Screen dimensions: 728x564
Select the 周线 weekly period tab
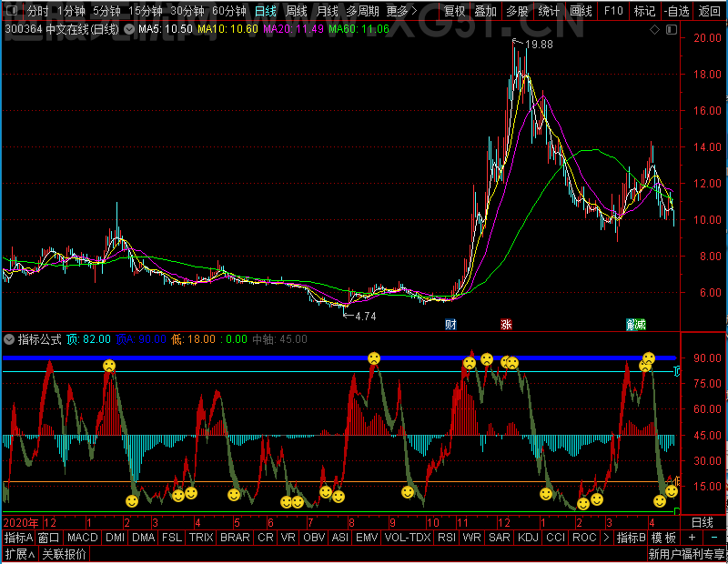pyautogui.click(x=297, y=11)
